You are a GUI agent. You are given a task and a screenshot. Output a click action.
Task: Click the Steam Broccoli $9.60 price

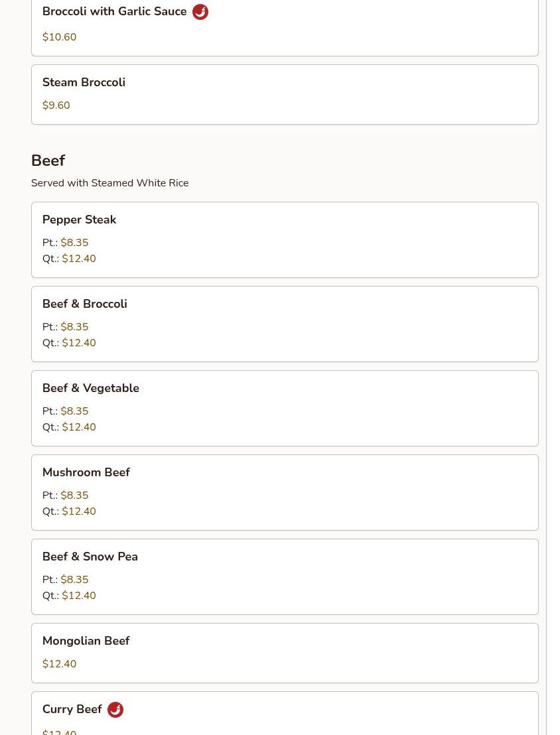click(56, 105)
